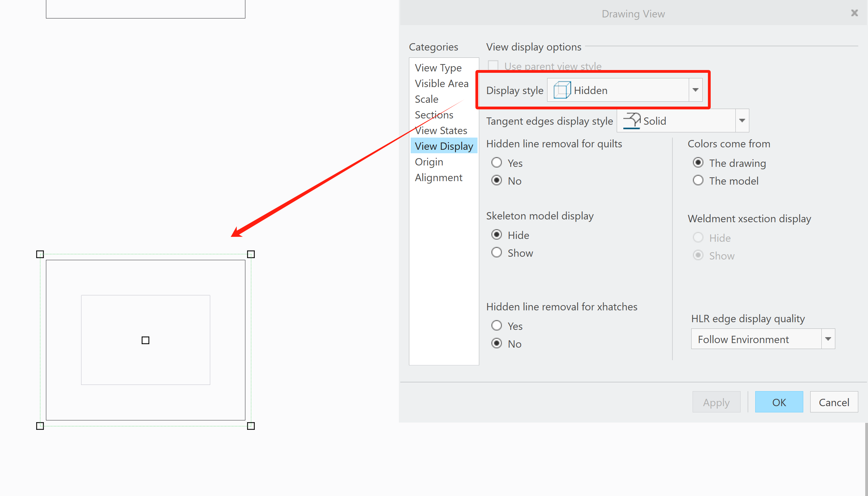Click the Solid tangent edges icon

click(632, 120)
